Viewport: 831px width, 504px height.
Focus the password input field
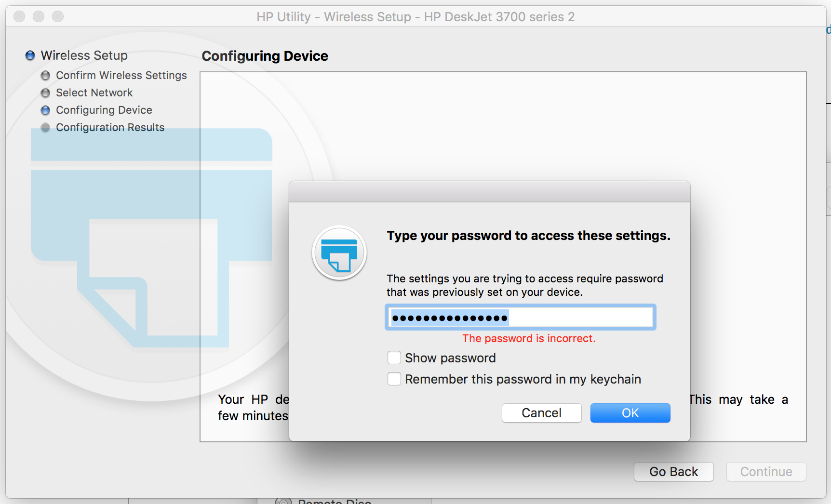pos(520,318)
